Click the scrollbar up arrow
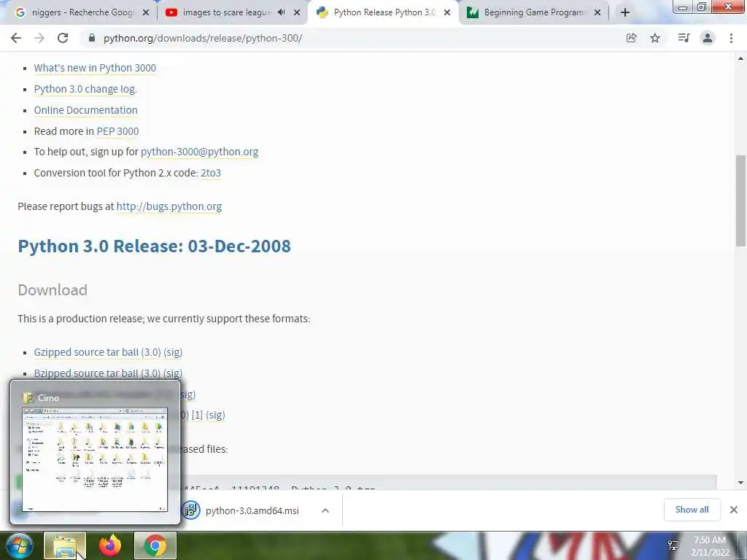747x560 pixels. point(740,58)
